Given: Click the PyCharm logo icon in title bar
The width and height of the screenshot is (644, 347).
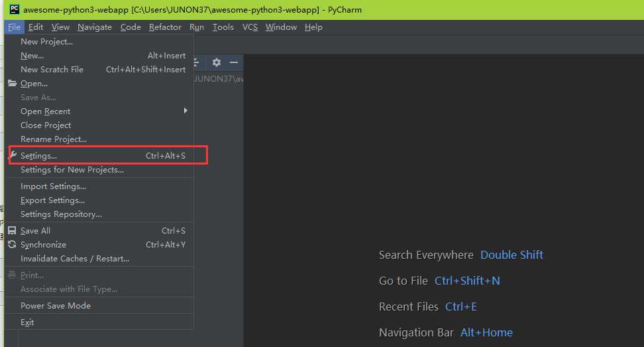Looking at the screenshot, I should (x=15, y=9).
